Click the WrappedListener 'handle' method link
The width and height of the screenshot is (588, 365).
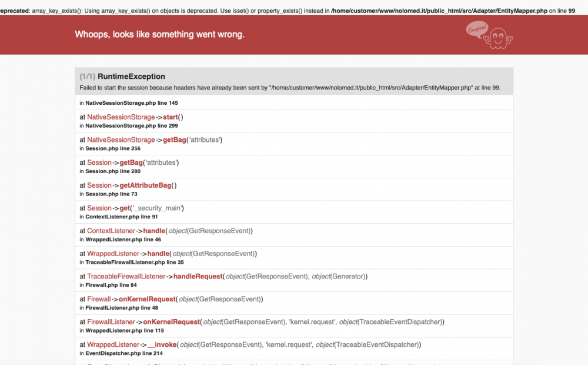tap(159, 253)
